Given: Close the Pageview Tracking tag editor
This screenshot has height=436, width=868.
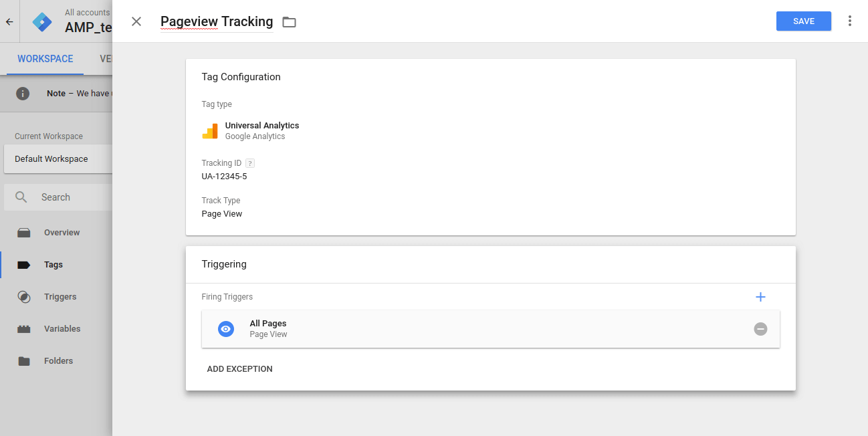Looking at the screenshot, I should [x=136, y=21].
